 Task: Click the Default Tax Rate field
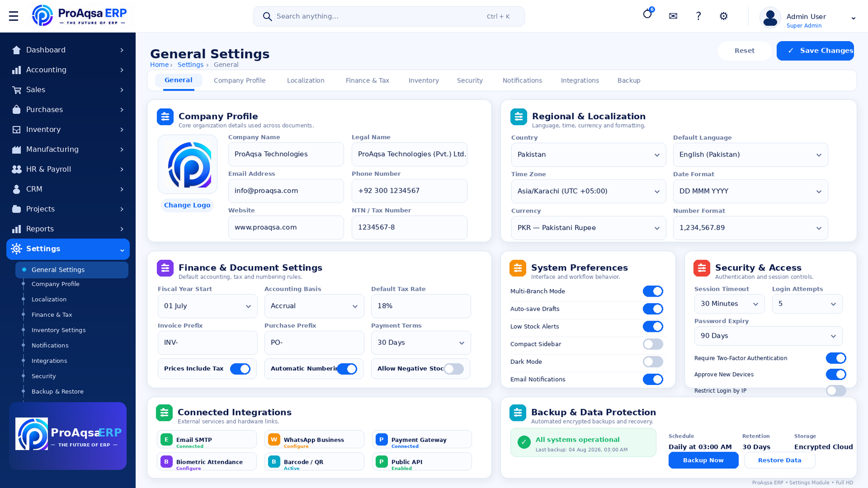[421, 306]
